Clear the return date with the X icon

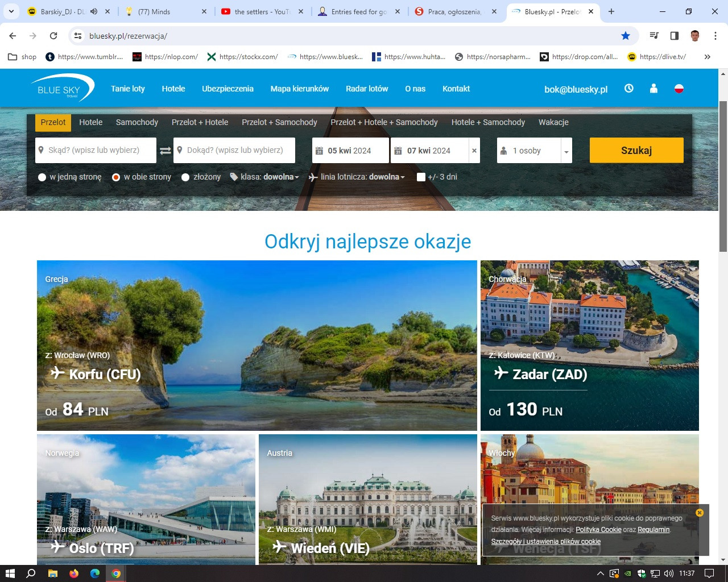pyautogui.click(x=474, y=151)
